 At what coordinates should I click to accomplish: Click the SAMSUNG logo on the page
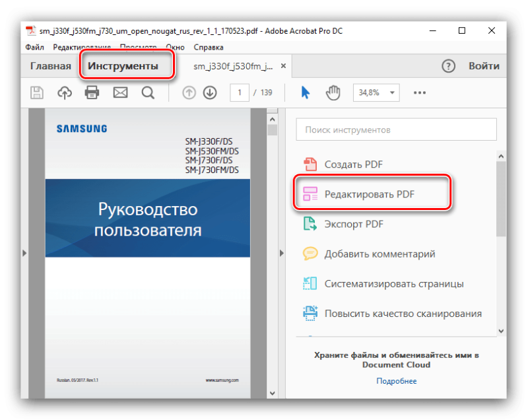[x=82, y=129]
